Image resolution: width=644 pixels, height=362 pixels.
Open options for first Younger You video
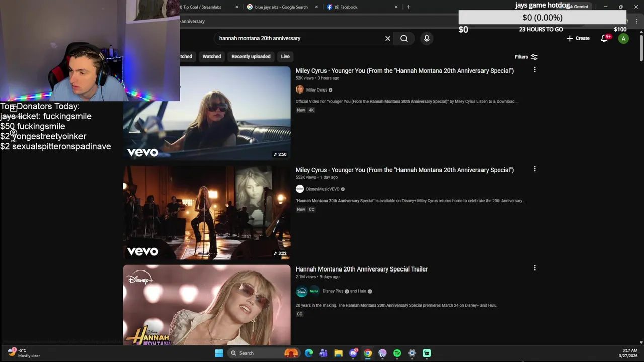[x=535, y=70]
